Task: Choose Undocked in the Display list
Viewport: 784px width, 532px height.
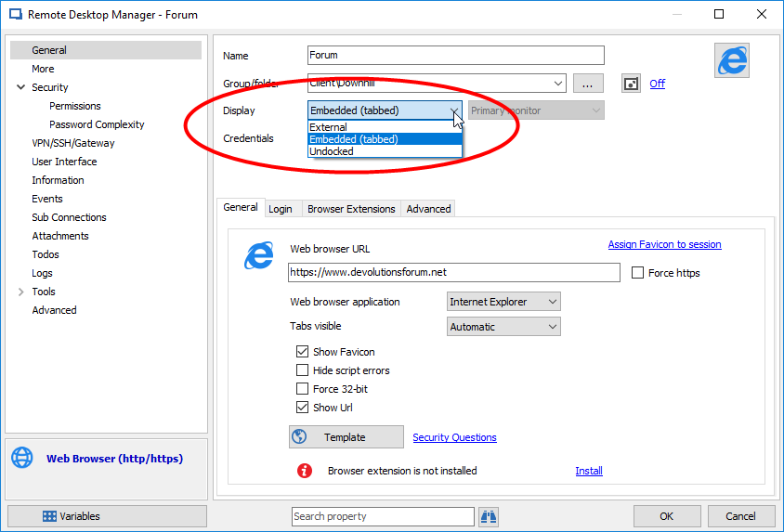Action: click(x=385, y=151)
